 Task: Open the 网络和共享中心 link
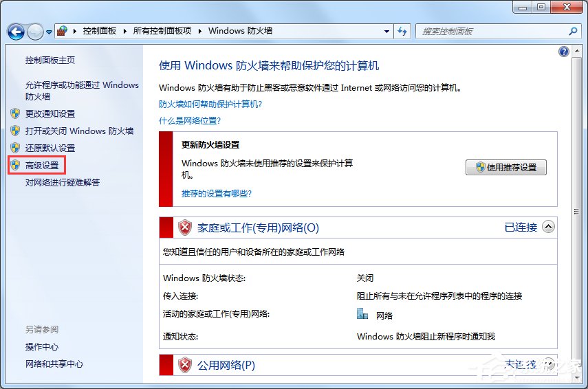click(54, 364)
